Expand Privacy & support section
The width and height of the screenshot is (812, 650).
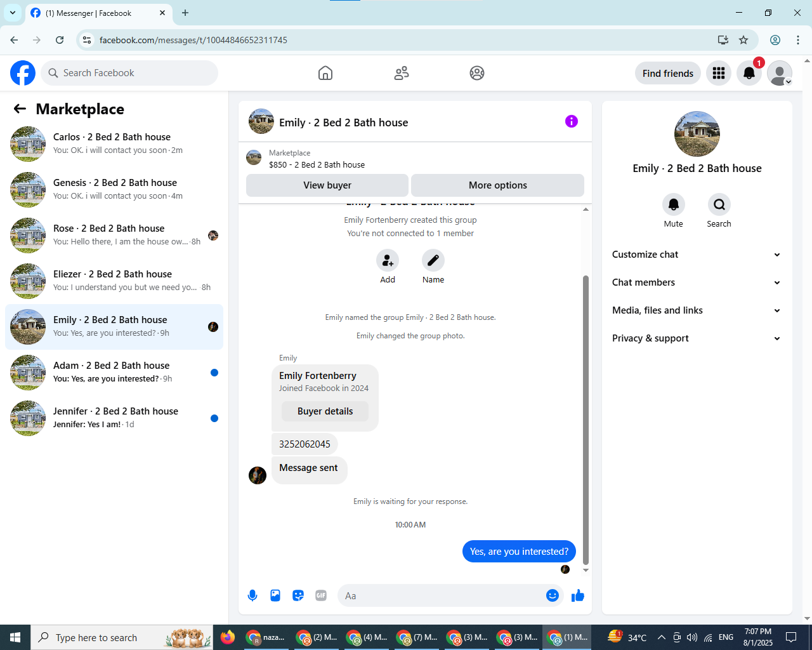697,338
